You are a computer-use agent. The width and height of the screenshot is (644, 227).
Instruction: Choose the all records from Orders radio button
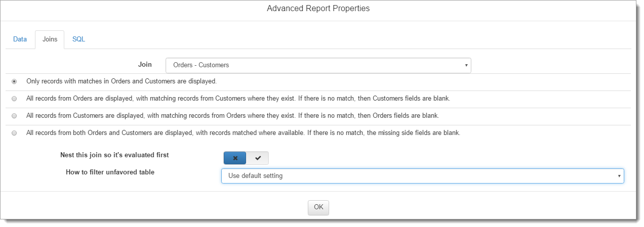coord(14,99)
